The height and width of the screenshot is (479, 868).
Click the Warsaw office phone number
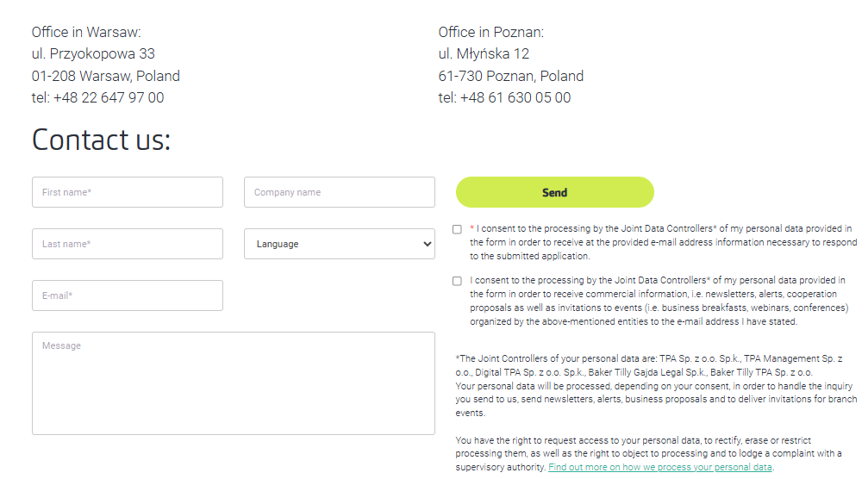108,97
